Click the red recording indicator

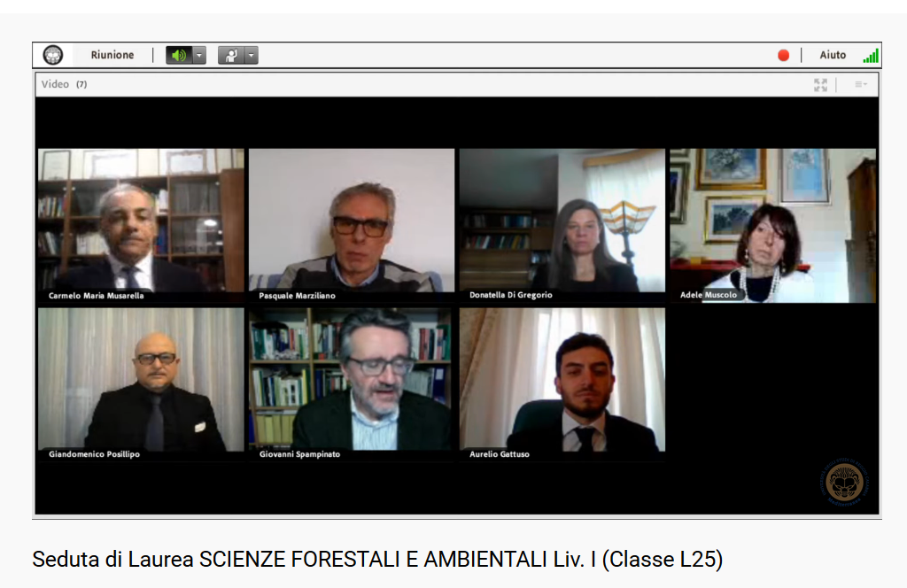tap(783, 55)
